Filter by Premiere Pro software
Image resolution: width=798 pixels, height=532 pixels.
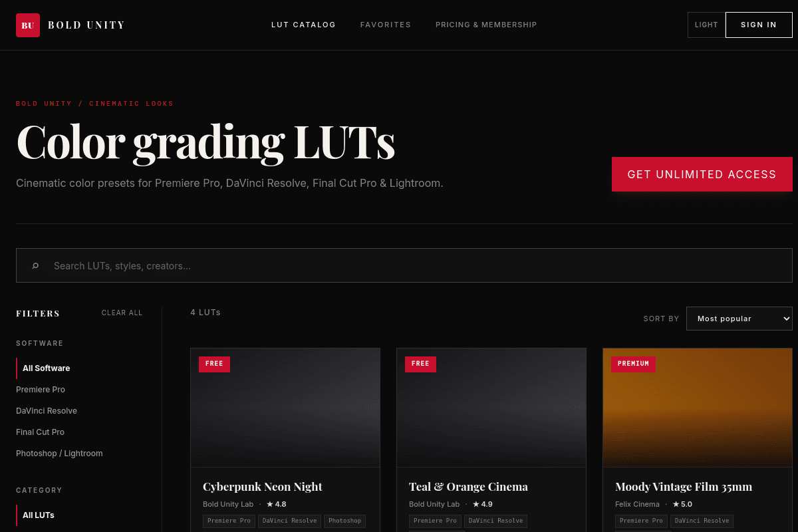41,390
